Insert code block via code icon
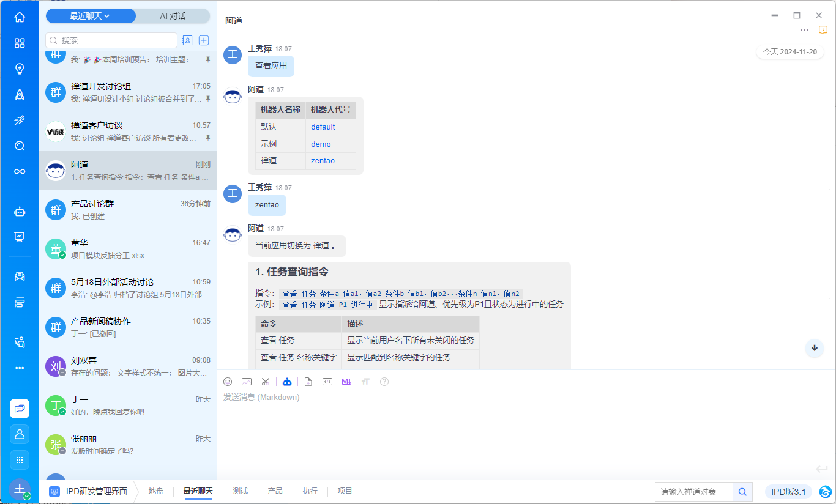Viewport: 836px width, 504px height. pos(327,382)
